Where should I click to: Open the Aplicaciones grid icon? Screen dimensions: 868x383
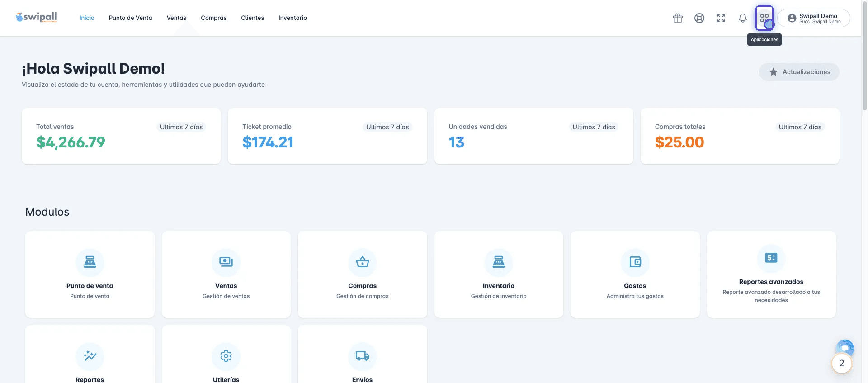(764, 18)
